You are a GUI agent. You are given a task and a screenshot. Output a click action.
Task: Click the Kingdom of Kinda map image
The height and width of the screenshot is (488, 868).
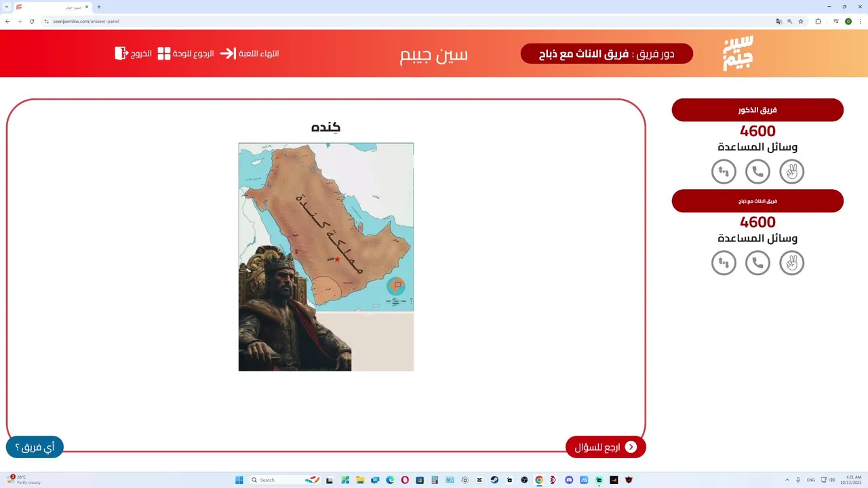[325, 257]
